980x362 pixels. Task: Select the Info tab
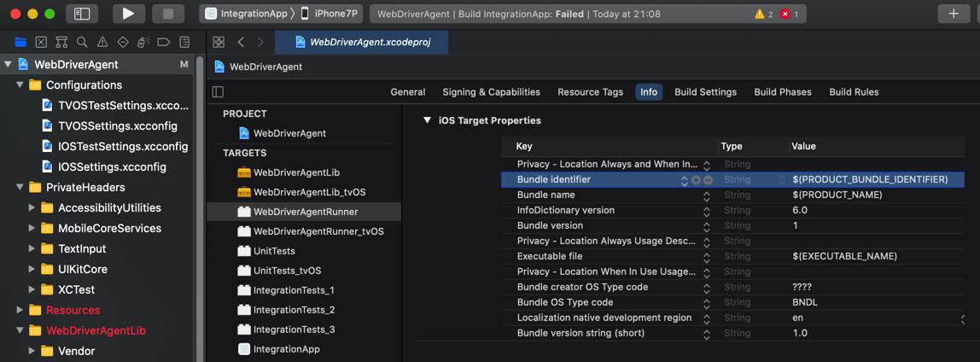coord(649,92)
